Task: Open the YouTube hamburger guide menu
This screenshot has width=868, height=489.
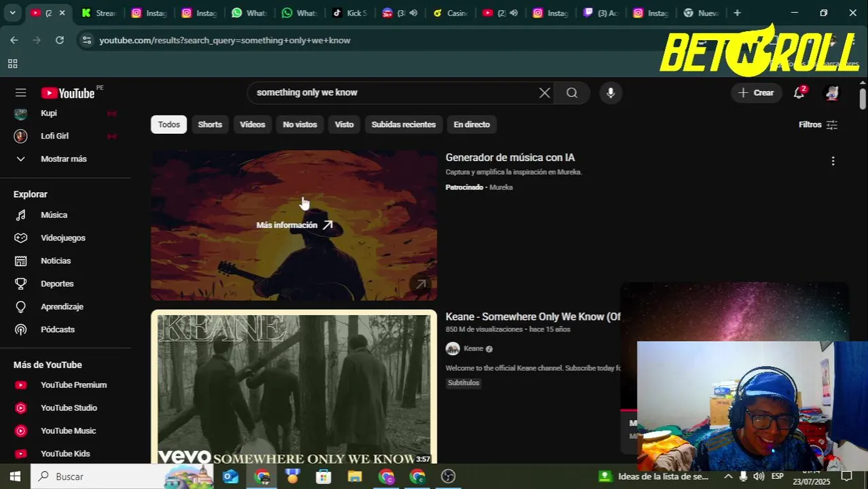Action: (21, 93)
